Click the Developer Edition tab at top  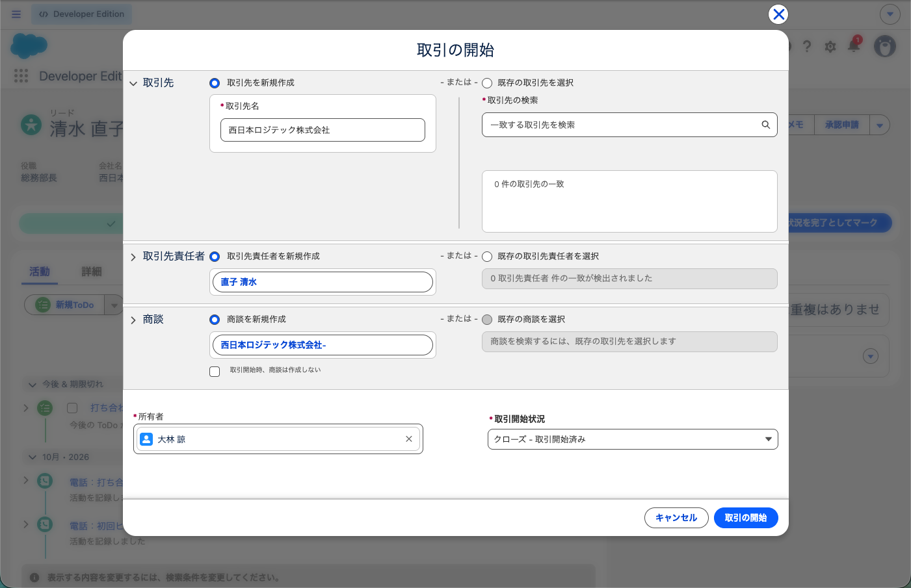click(81, 14)
